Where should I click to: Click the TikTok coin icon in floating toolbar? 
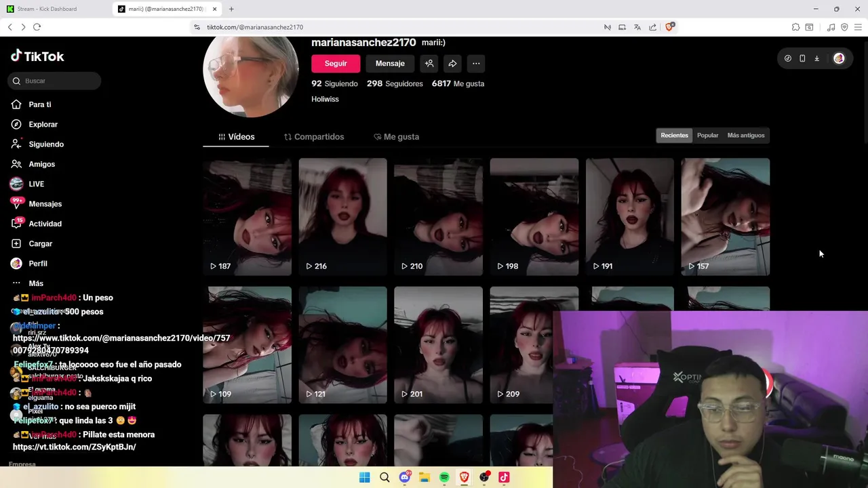[x=787, y=58]
